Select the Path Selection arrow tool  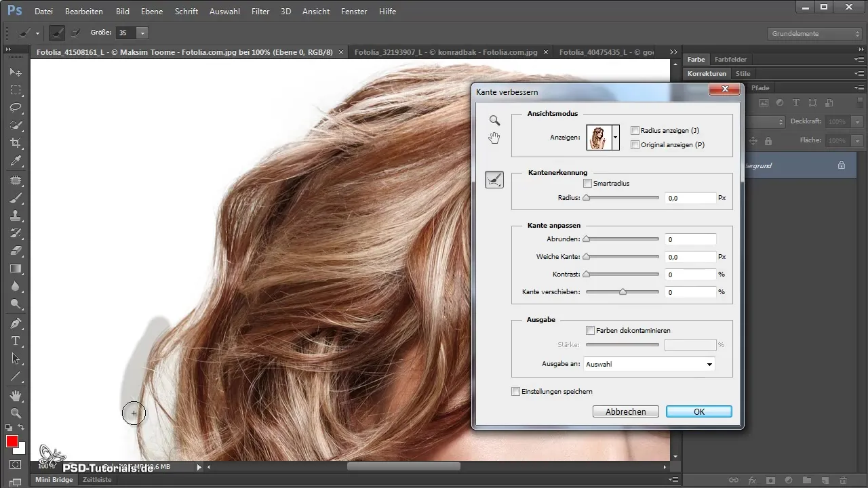pos(16,359)
